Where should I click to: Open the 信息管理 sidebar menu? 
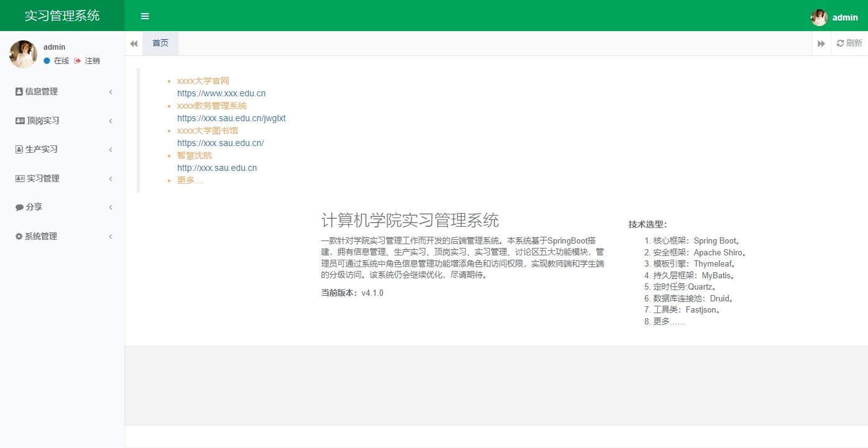point(62,91)
